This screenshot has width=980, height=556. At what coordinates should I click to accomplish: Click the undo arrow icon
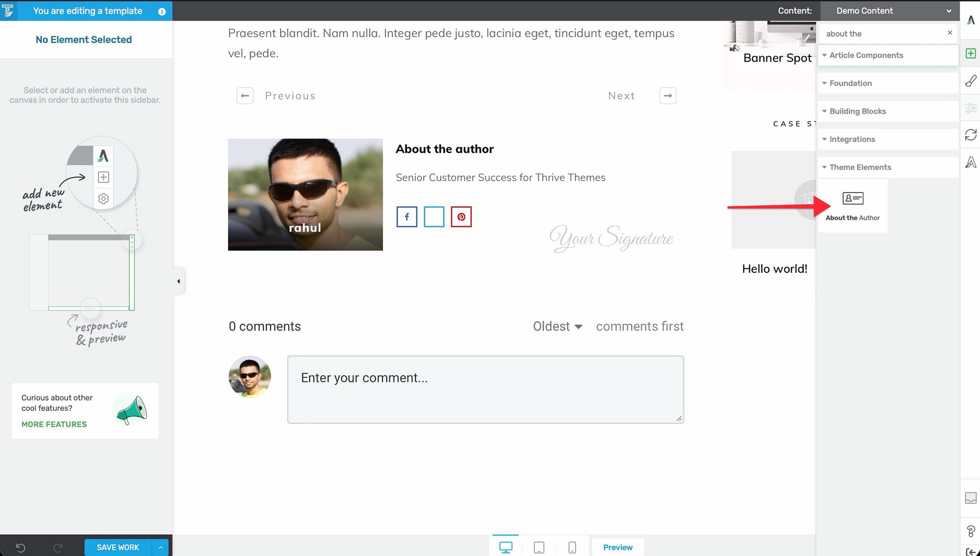[21, 547]
